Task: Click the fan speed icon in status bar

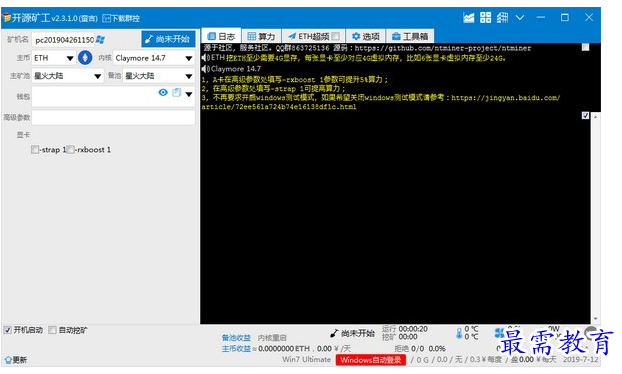Action: [499, 332]
